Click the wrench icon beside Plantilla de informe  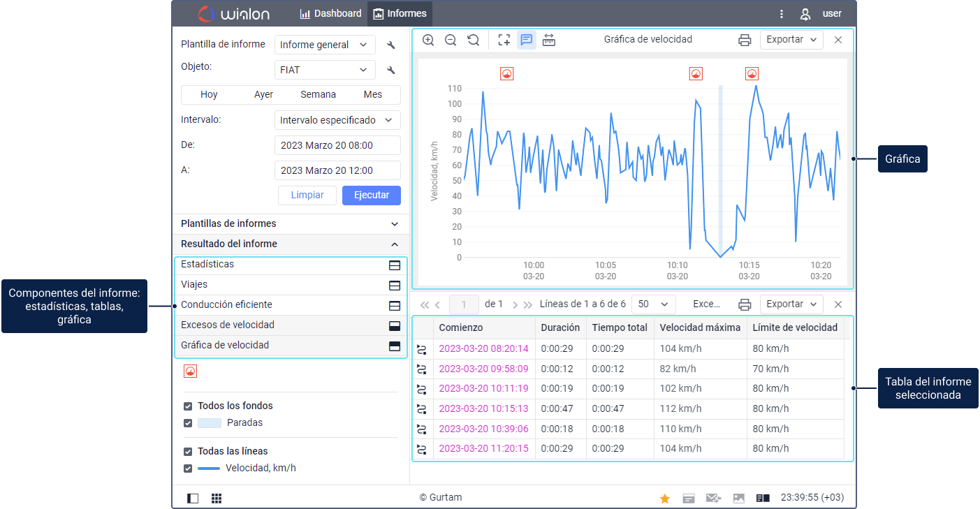391,45
